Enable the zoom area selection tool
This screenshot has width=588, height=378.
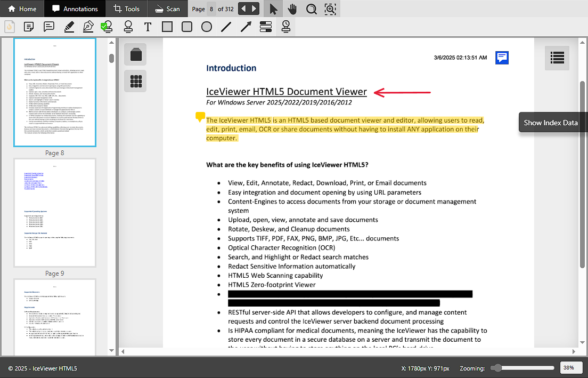330,9
